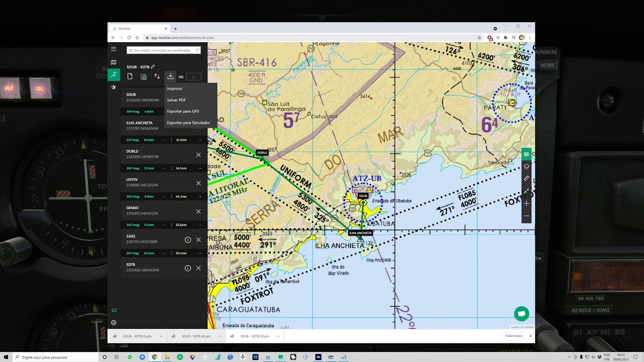Click the Windows taskbar search box
The height and width of the screenshot is (362, 644).
point(54,357)
